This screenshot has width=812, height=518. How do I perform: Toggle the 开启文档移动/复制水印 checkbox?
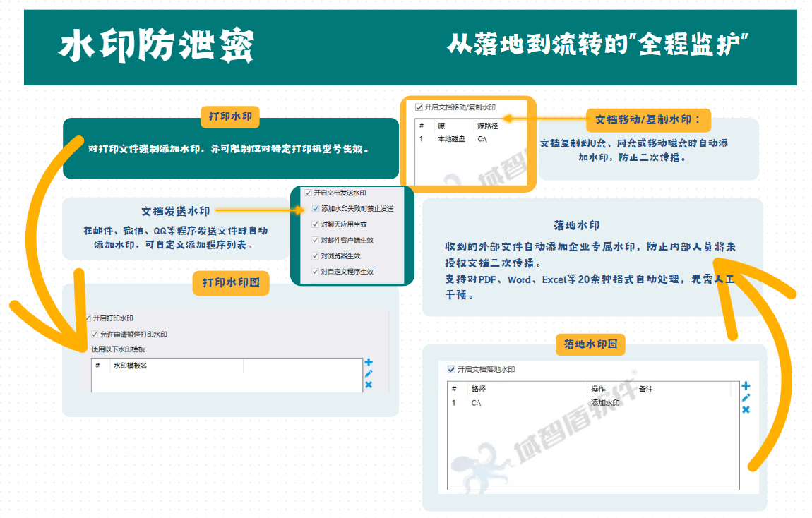pyautogui.click(x=419, y=107)
